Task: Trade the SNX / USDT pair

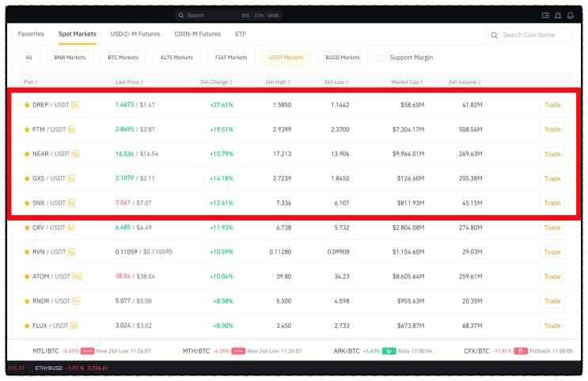Action: coord(552,203)
